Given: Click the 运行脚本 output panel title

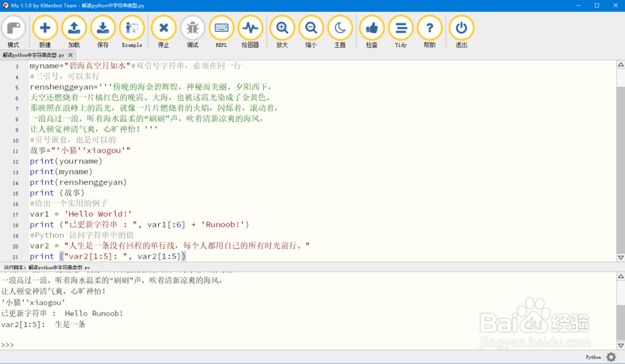Looking at the screenshot, I should coord(47,267).
